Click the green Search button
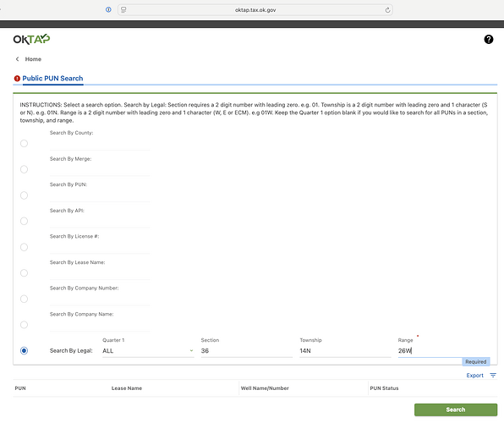 point(456,409)
